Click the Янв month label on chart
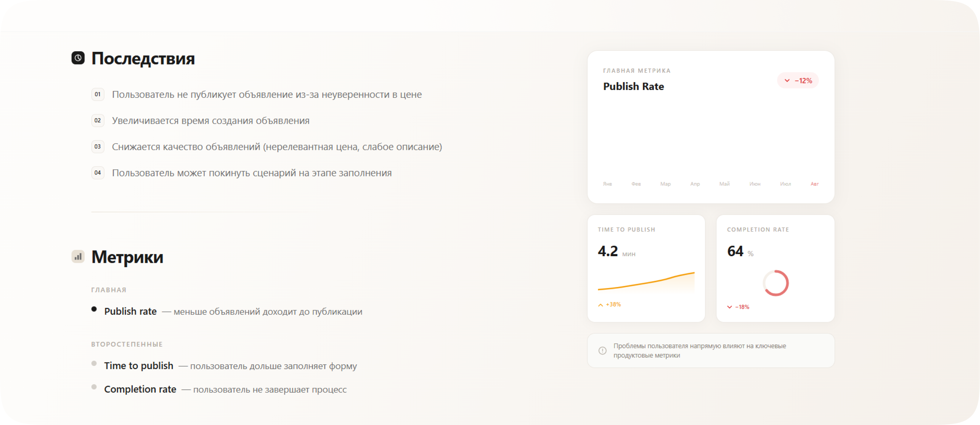 tap(607, 184)
